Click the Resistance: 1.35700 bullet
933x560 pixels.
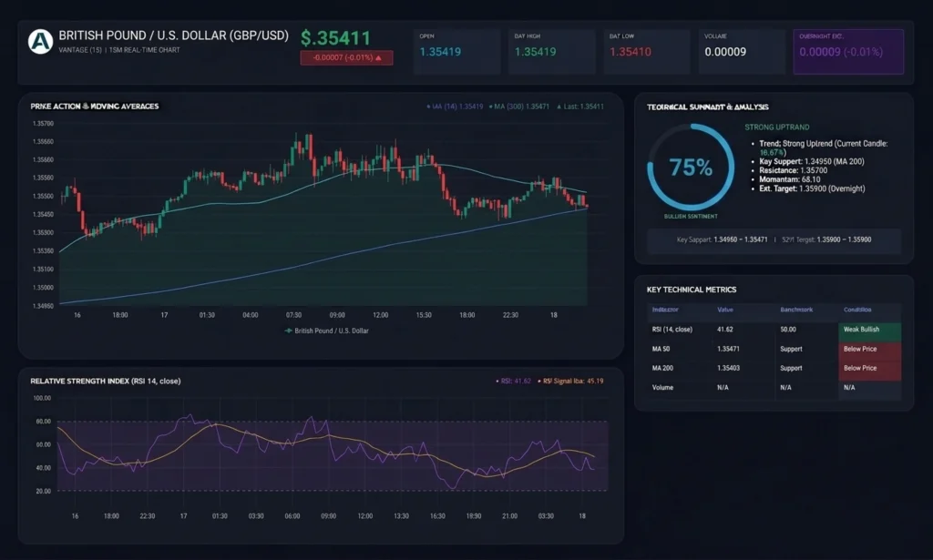click(x=794, y=170)
